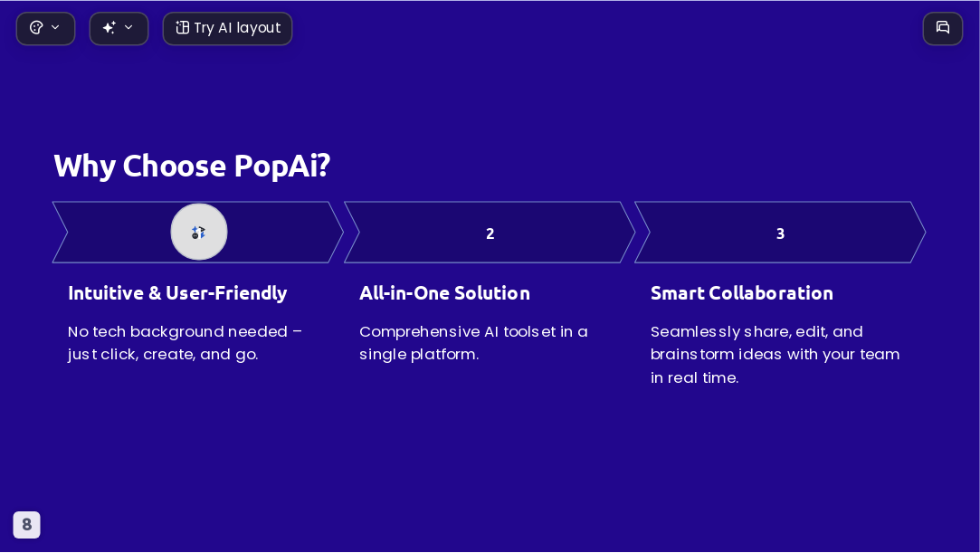Select the Smart Collaboration heading
This screenshot has width=980, height=553.
pos(742,293)
